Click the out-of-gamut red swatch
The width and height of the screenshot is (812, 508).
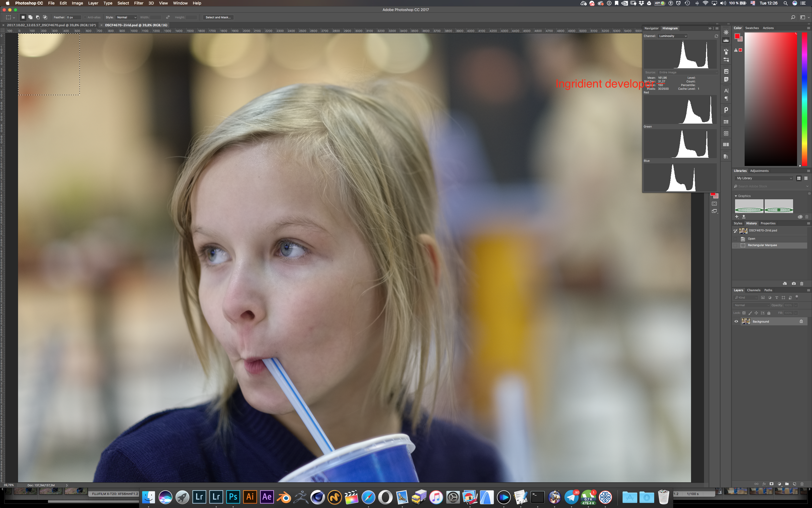point(741,50)
